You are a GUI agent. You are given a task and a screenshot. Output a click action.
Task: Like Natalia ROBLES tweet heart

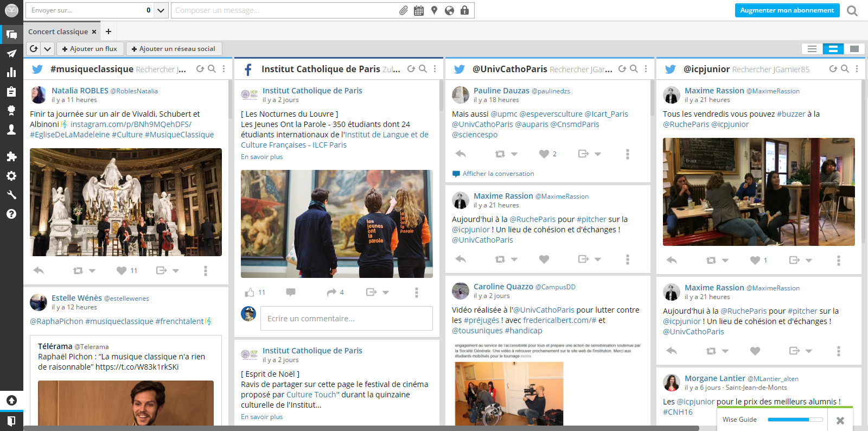(x=122, y=270)
